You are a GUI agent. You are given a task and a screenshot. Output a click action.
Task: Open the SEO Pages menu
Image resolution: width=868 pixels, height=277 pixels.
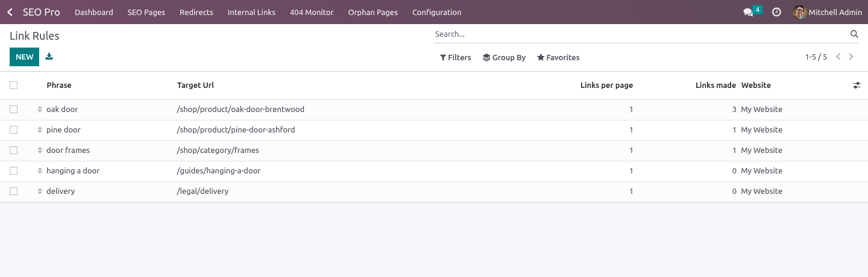tap(146, 12)
